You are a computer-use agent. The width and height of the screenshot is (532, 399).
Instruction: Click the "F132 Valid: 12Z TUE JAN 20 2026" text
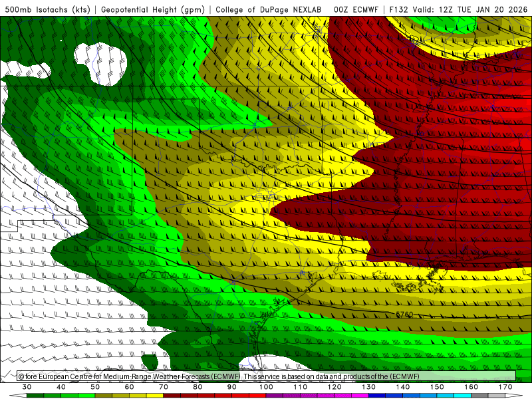[458, 9]
